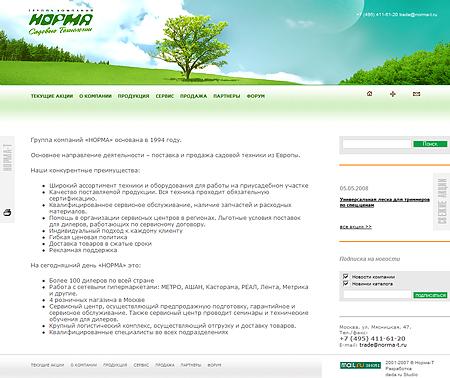This screenshot has width=450, height=378.
Task: Click the vertical НОРМА-Т side tab
Action: (7, 158)
